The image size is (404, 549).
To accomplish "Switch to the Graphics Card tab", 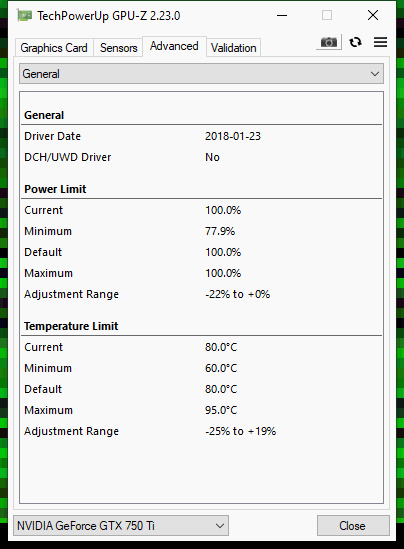I will 54,48.
